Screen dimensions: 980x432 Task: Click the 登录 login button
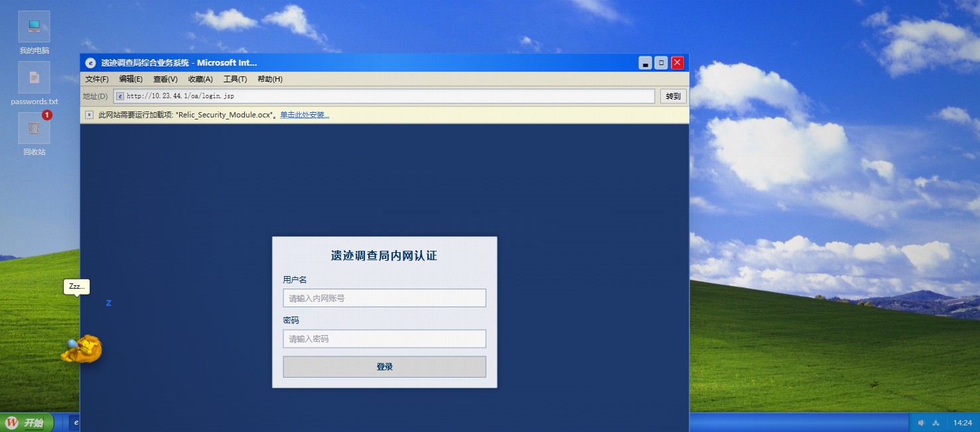pos(385,367)
